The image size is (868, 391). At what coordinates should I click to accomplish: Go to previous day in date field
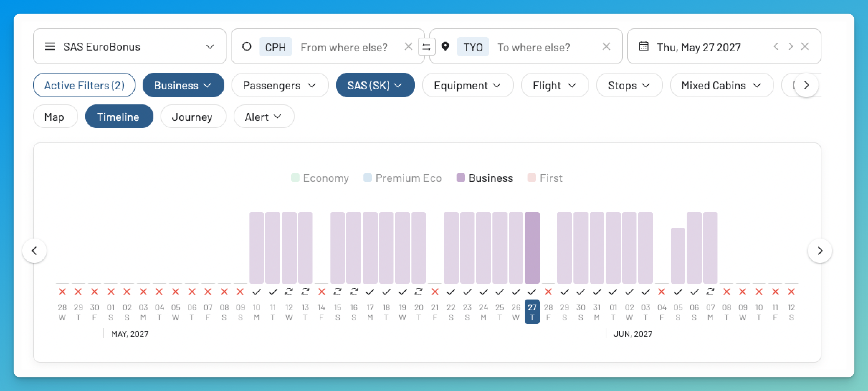coord(776,47)
